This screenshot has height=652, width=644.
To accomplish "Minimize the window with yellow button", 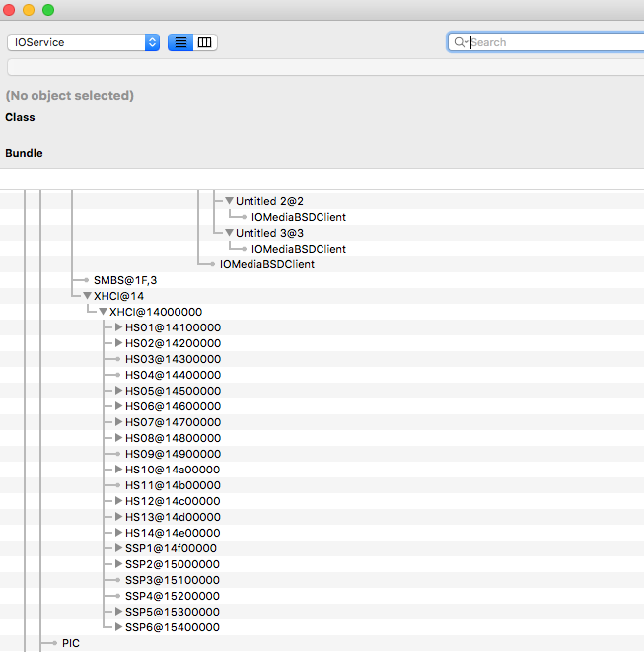I will click(29, 10).
